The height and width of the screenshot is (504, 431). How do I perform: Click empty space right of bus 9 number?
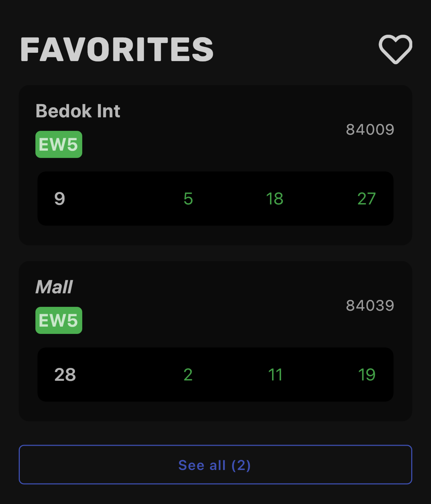pyautogui.click(x=122, y=198)
